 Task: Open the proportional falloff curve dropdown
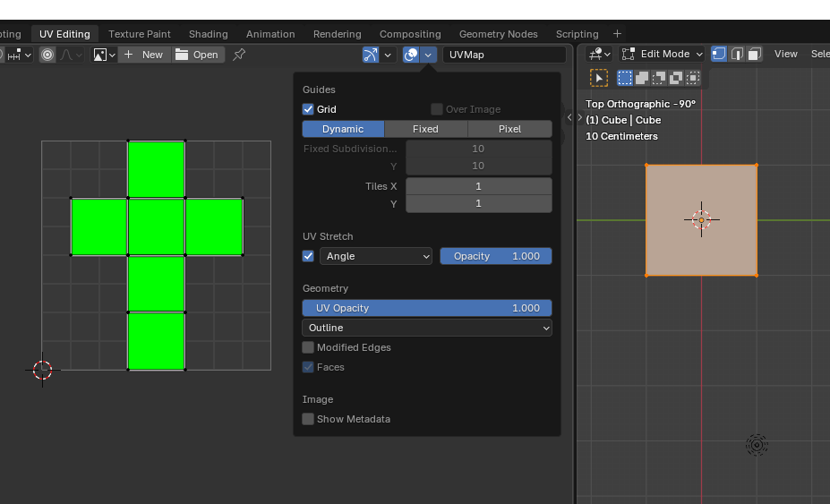[71, 55]
